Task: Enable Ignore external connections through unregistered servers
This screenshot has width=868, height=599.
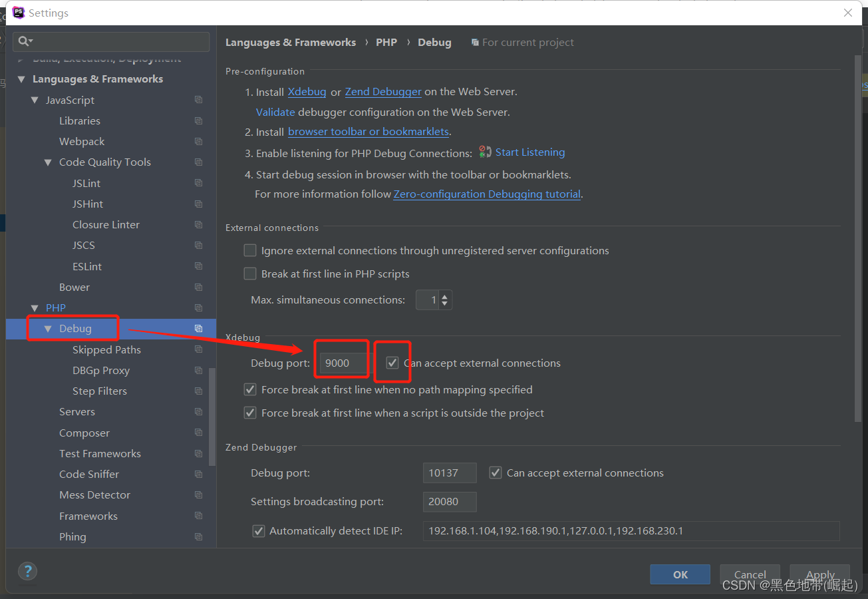Action: 250,250
